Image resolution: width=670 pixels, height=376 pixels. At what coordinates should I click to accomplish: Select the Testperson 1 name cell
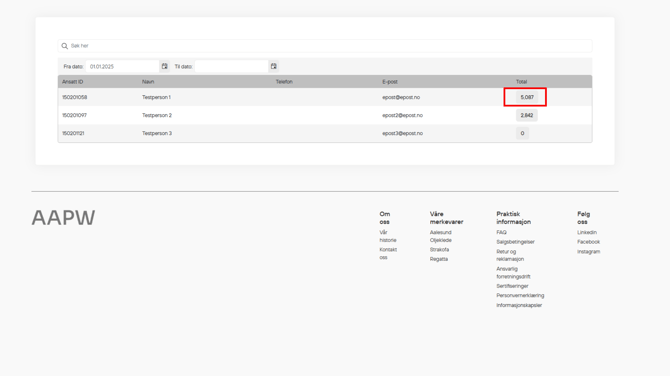click(156, 97)
